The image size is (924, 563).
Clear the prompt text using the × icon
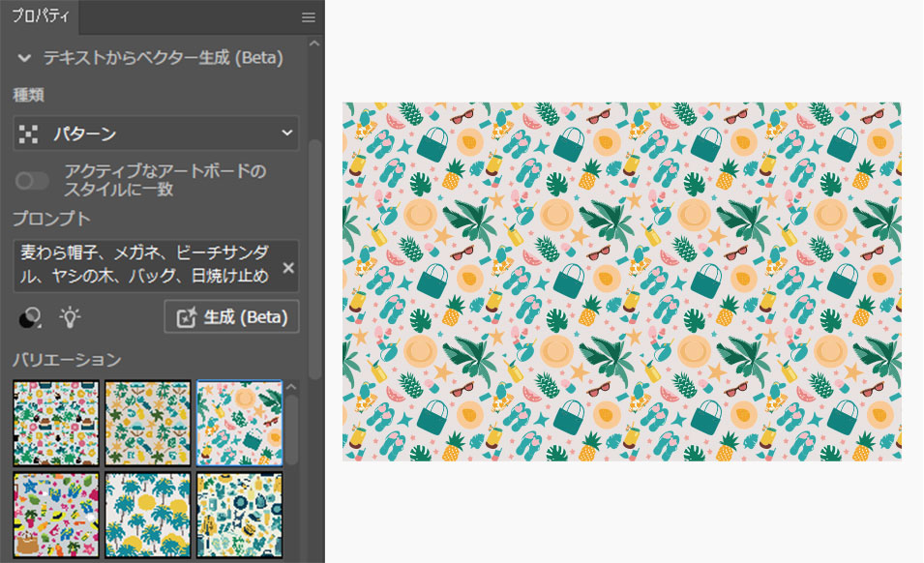point(287,268)
